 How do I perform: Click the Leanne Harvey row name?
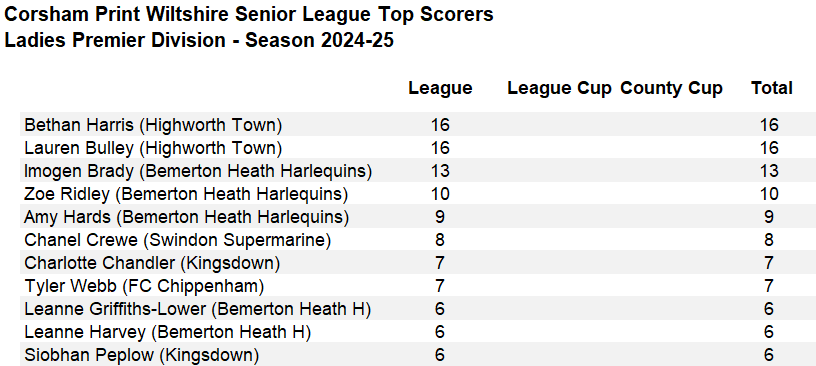point(168,332)
